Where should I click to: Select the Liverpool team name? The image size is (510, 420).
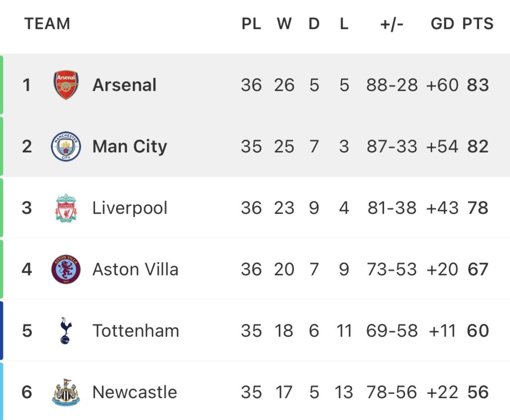click(130, 208)
